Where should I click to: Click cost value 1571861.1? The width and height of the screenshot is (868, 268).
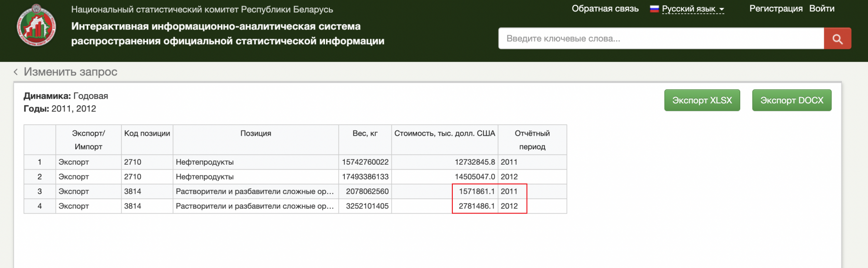tap(477, 192)
